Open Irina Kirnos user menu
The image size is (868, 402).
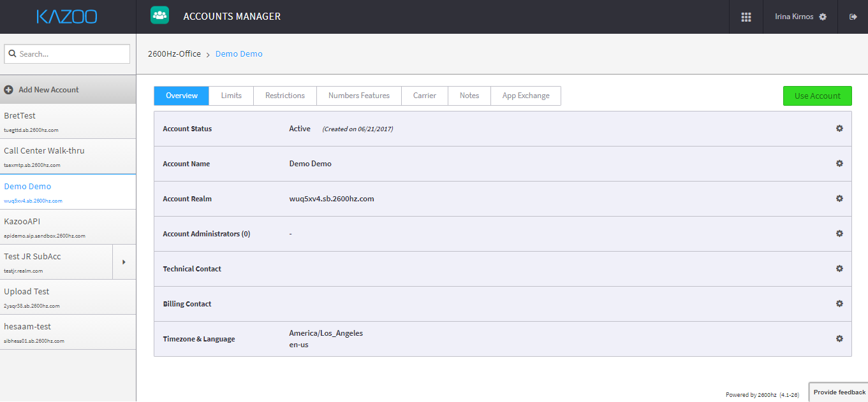click(x=800, y=17)
